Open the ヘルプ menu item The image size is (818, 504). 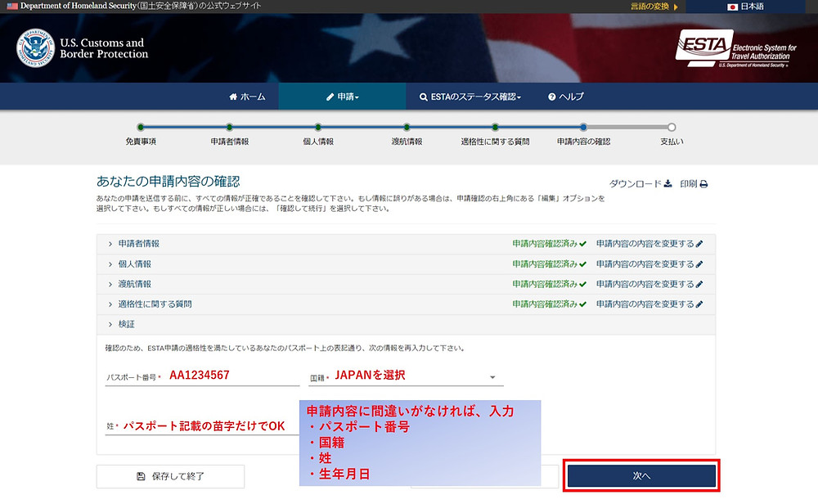coord(565,97)
